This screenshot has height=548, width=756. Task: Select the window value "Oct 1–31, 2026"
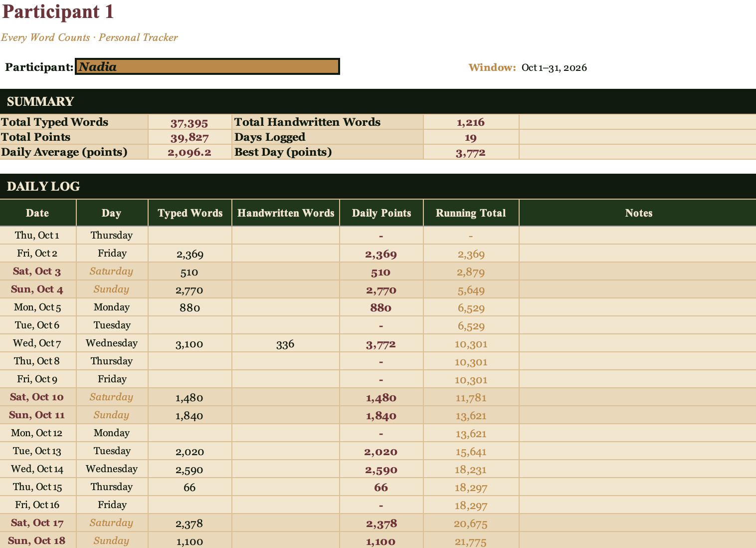click(554, 68)
